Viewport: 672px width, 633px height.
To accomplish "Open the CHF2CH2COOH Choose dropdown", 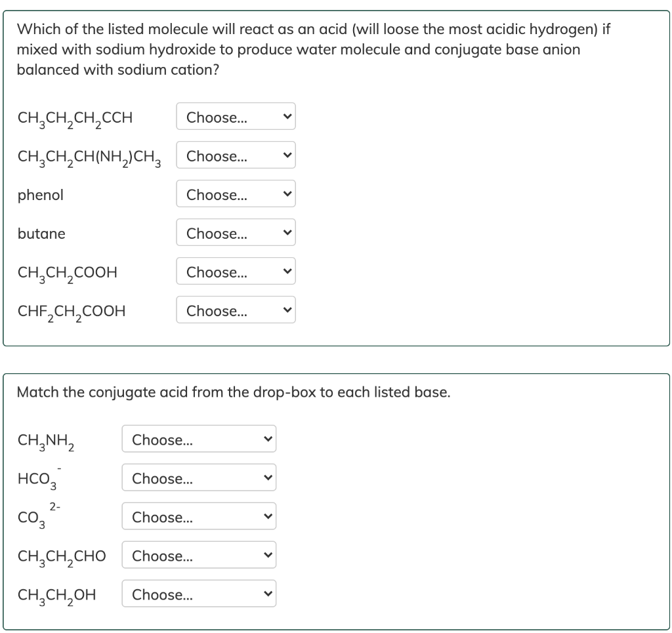I will 236,310.
